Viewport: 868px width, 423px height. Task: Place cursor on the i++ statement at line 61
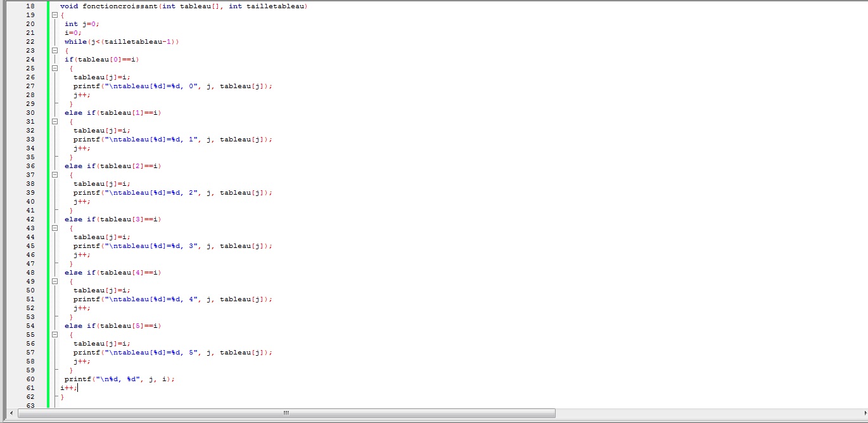click(x=68, y=387)
